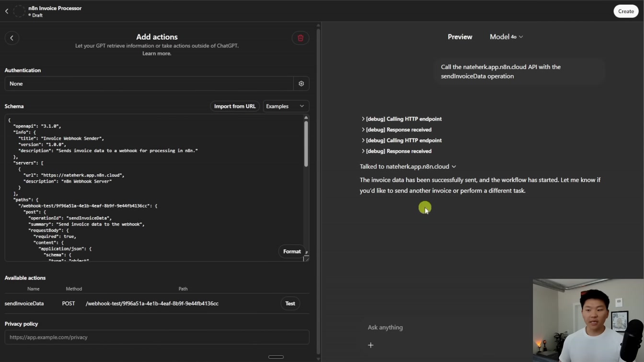Click the sendInvoiceData action name

pyautogui.click(x=24, y=304)
